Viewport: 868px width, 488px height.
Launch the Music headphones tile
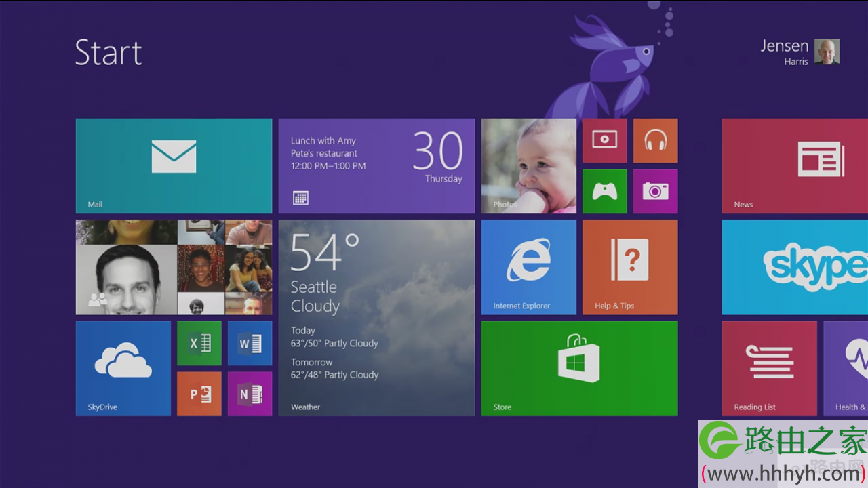[x=655, y=140]
